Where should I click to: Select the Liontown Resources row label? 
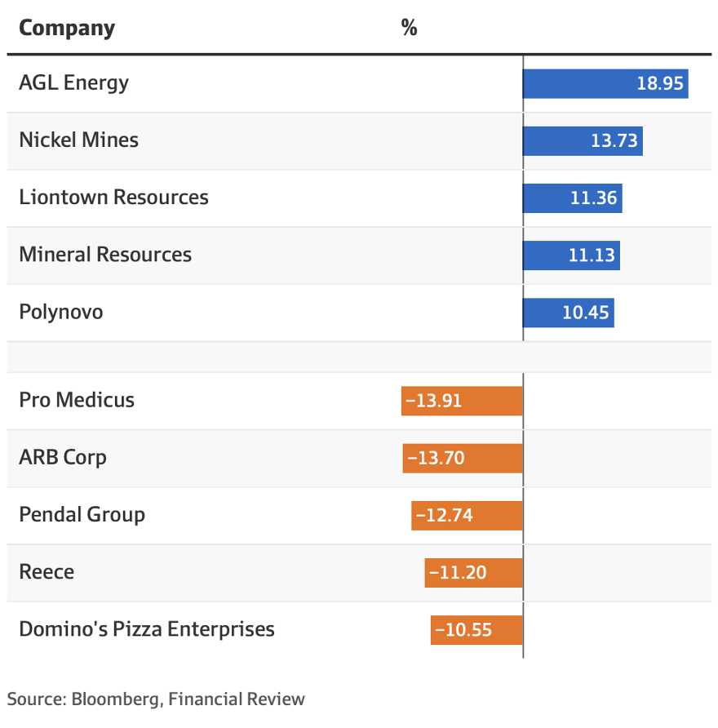[113, 197]
